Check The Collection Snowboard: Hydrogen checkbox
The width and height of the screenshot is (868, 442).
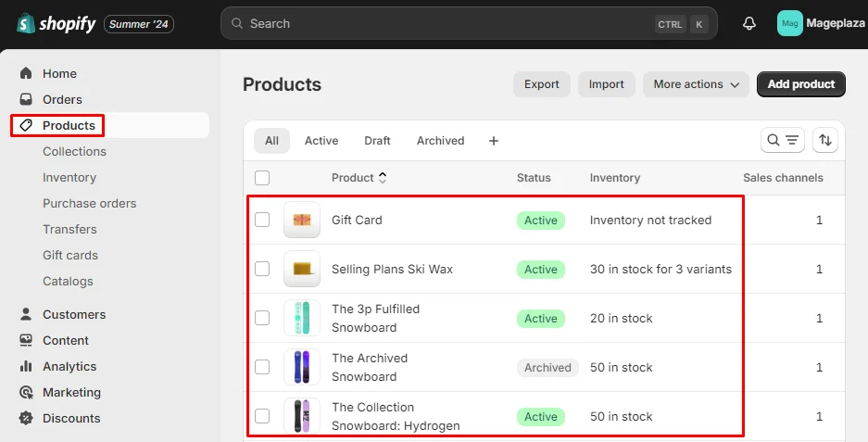point(262,416)
